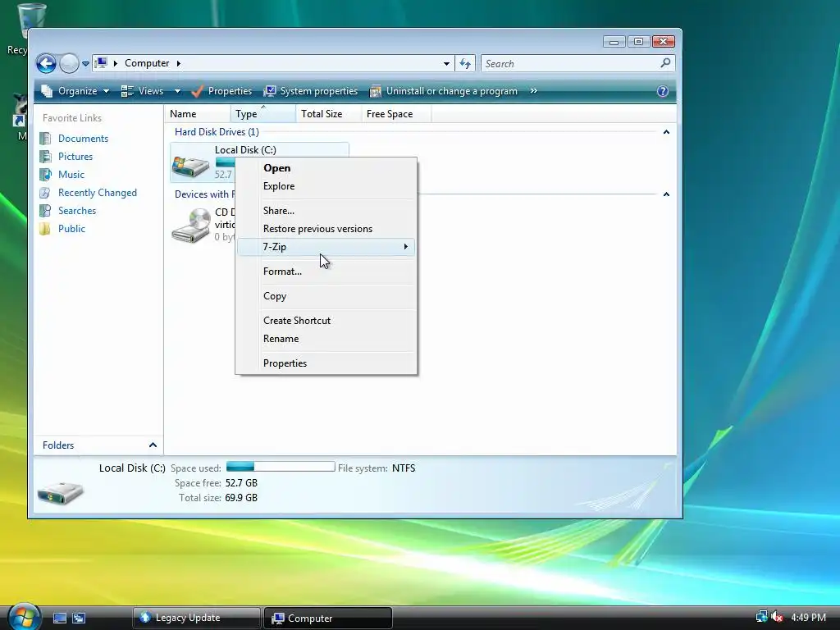Go back with the Back arrow button
840x630 pixels.
point(46,64)
